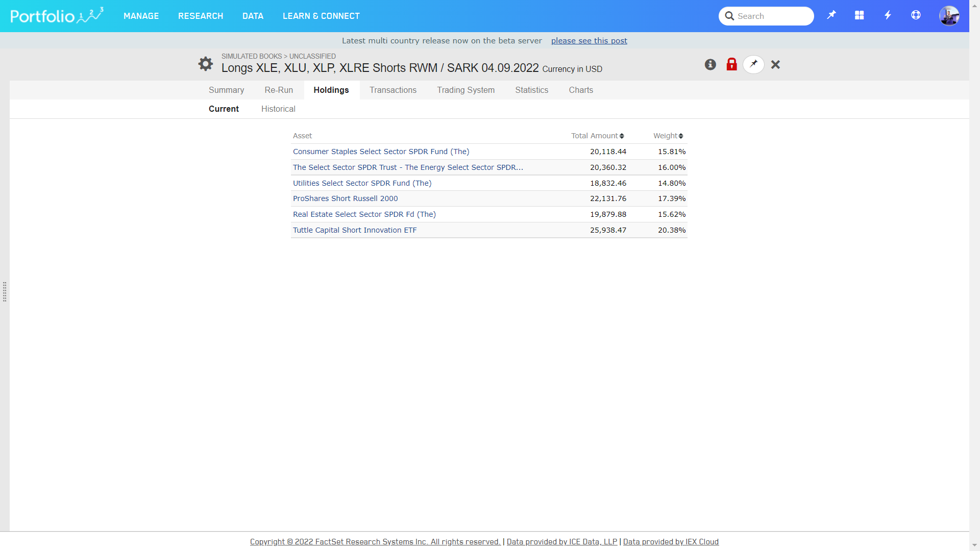Viewport: 980px width, 551px height.
Task: Open the help lifebuoy icon in header
Action: pyautogui.click(x=916, y=15)
